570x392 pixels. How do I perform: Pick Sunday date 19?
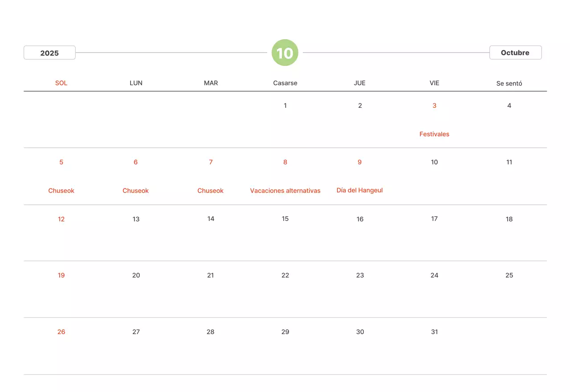(x=61, y=275)
